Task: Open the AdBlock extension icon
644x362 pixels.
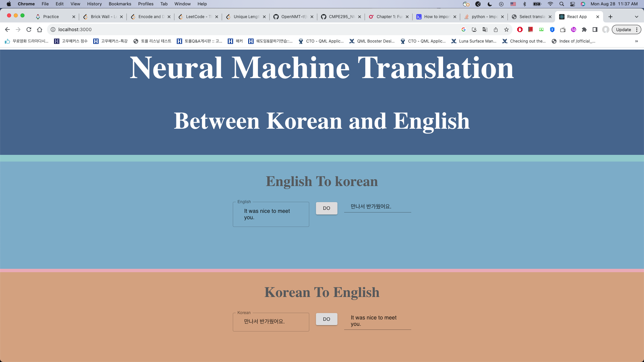Action: point(520,29)
